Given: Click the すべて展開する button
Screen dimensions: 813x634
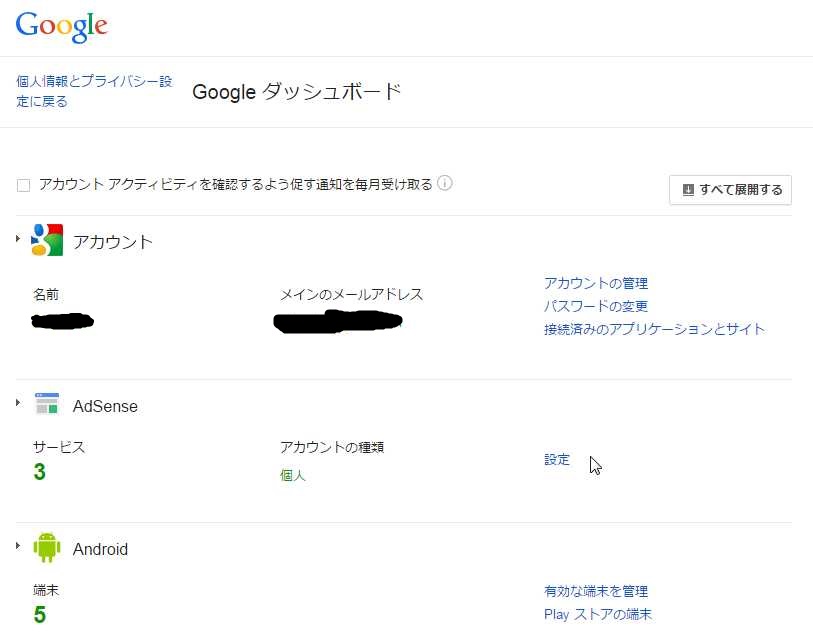Looking at the screenshot, I should tap(730, 190).
